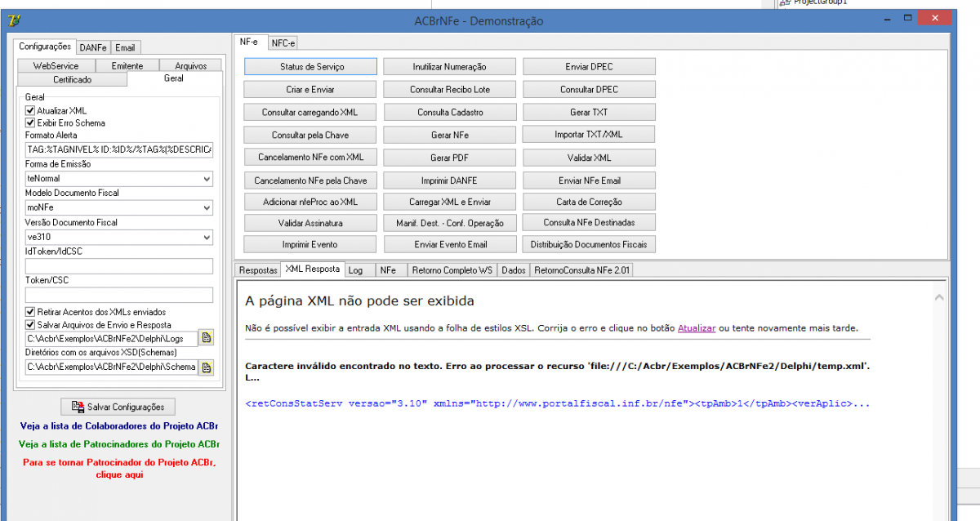Switch to the DANFe tab
The image size is (980, 521).
pyautogui.click(x=93, y=47)
